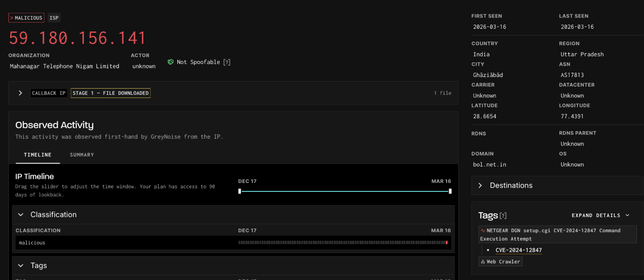Click the malicious row in Classification table
The image size is (644, 280).
tap(233, 242)
